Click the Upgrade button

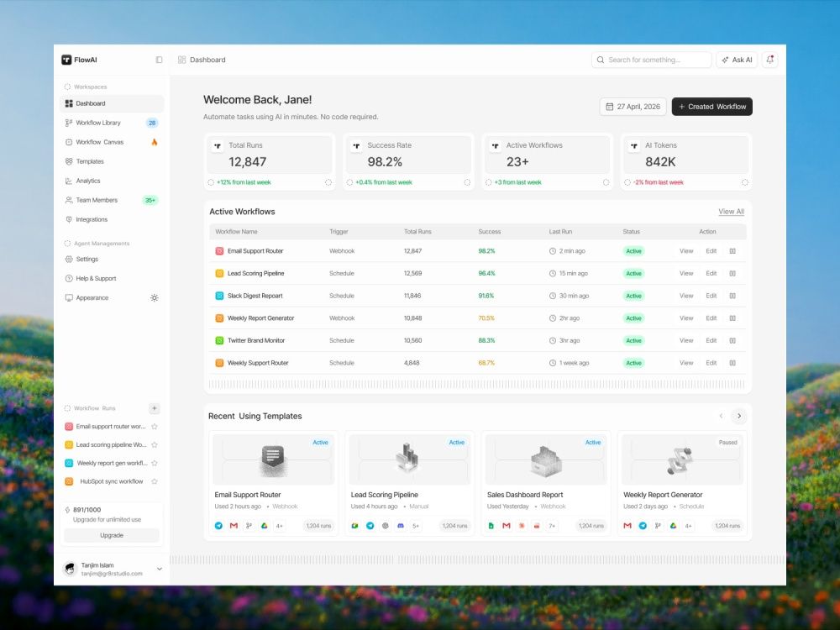click(x=112, y=535)
